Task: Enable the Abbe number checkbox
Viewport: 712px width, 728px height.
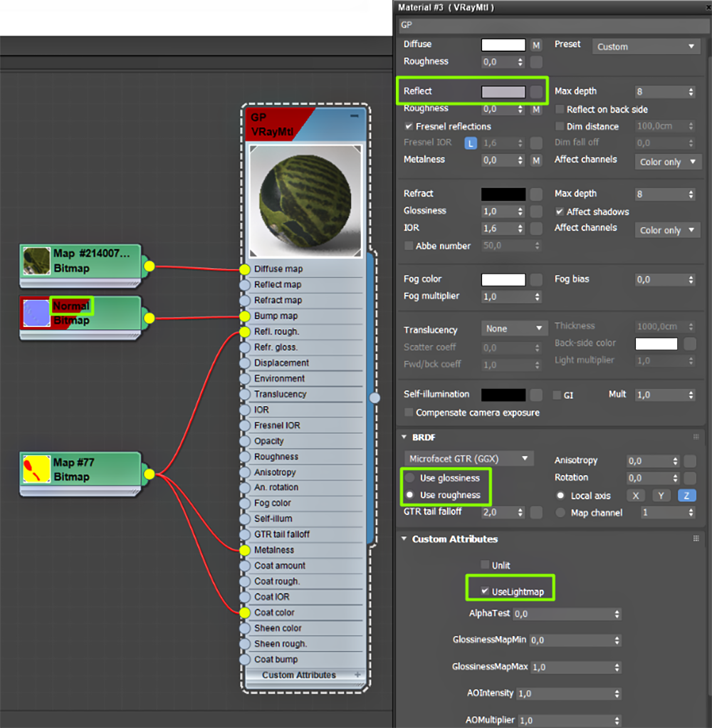Action: 409,246
